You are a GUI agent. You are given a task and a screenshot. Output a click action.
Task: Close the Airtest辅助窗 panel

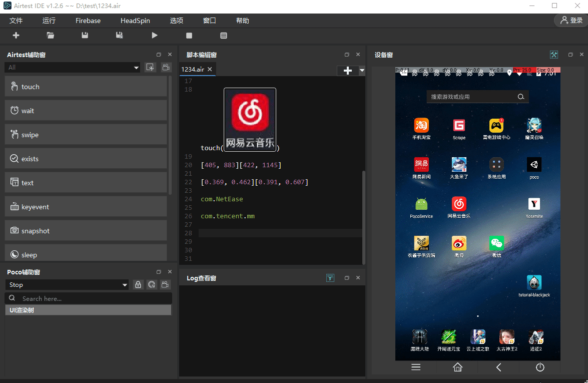(x=170, y=55)
